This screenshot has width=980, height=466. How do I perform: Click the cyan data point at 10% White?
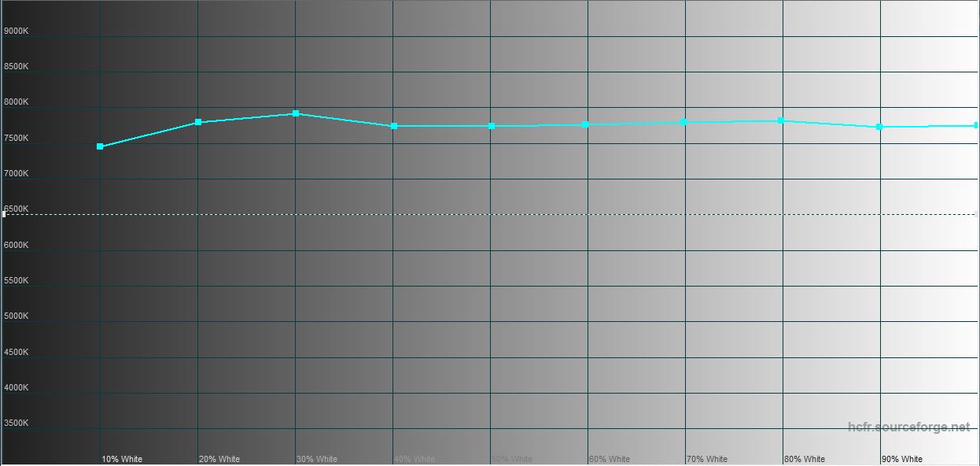(100, 146)
